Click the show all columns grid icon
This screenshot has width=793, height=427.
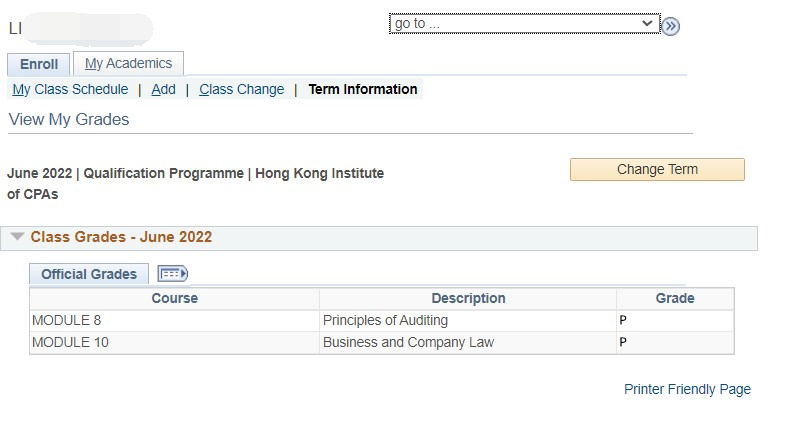pos(173,274)
